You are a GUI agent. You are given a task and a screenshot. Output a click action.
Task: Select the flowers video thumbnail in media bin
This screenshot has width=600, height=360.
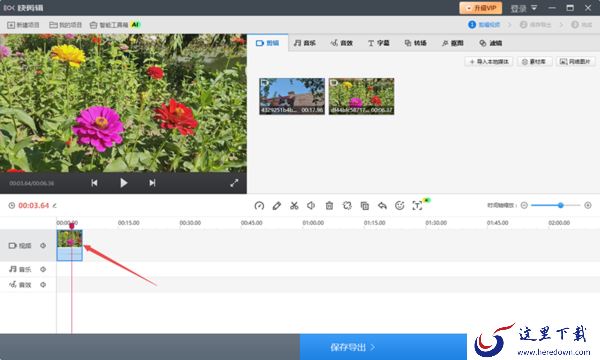pyautogui.click(x=361, y=96)
